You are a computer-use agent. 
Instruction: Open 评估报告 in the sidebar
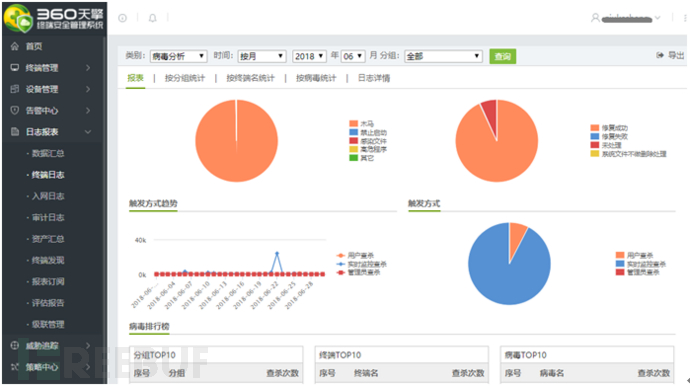[x=48, y=303]
